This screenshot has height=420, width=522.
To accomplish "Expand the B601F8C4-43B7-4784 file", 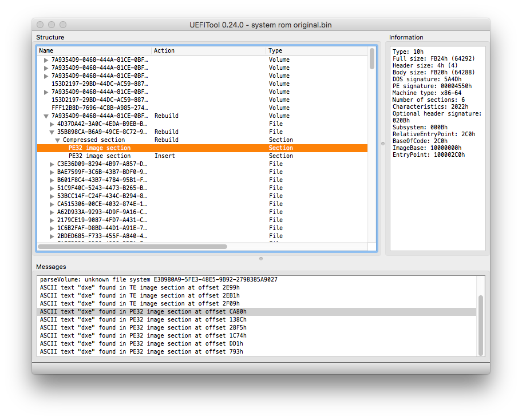I will coord(52,180).
